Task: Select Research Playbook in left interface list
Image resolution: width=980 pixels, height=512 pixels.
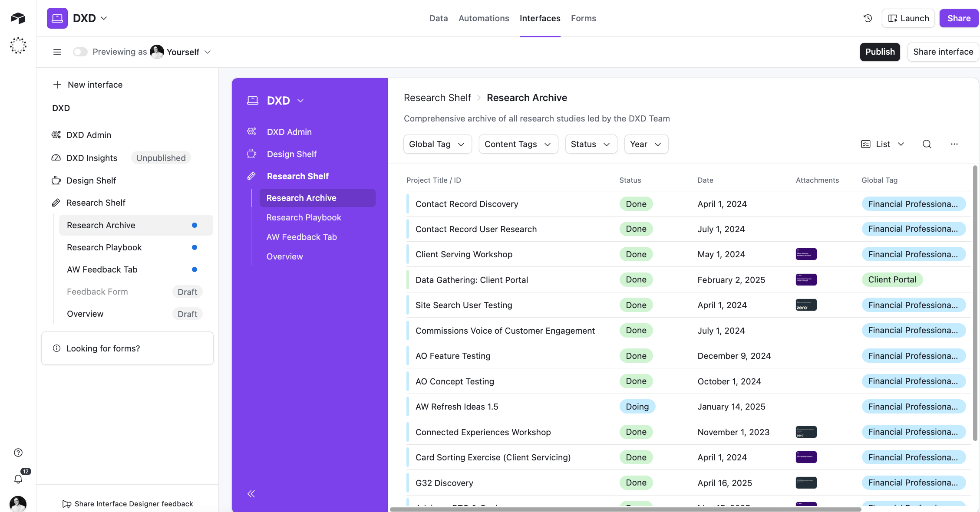Action: pyautogui.click(x=104, y=247)
